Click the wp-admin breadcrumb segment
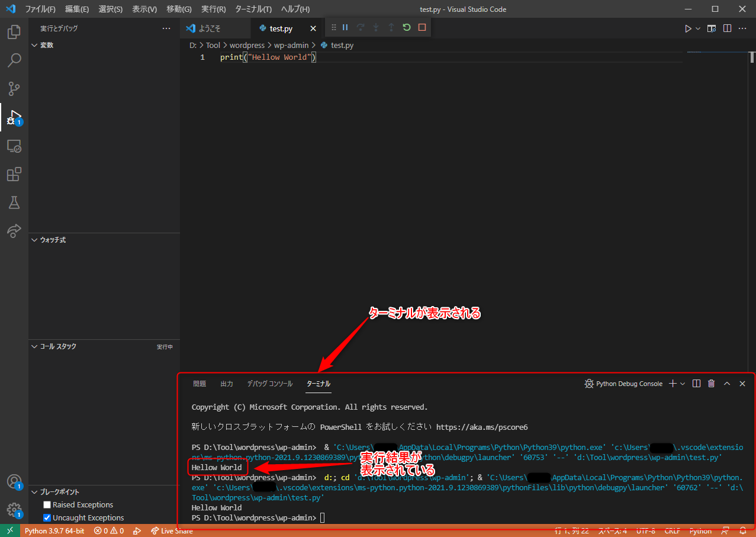This screenshot has height=537, width=756. click(x=291, y=45)
